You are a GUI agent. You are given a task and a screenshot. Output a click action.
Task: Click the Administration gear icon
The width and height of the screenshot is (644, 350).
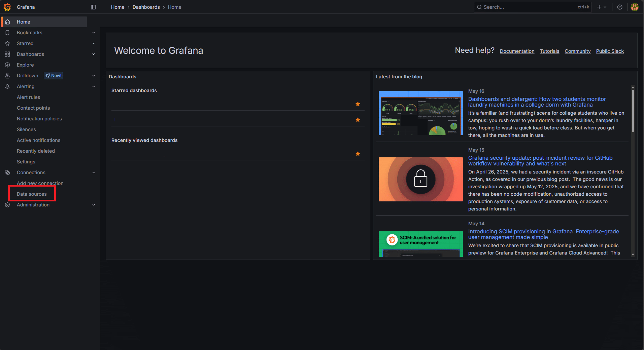7,205
